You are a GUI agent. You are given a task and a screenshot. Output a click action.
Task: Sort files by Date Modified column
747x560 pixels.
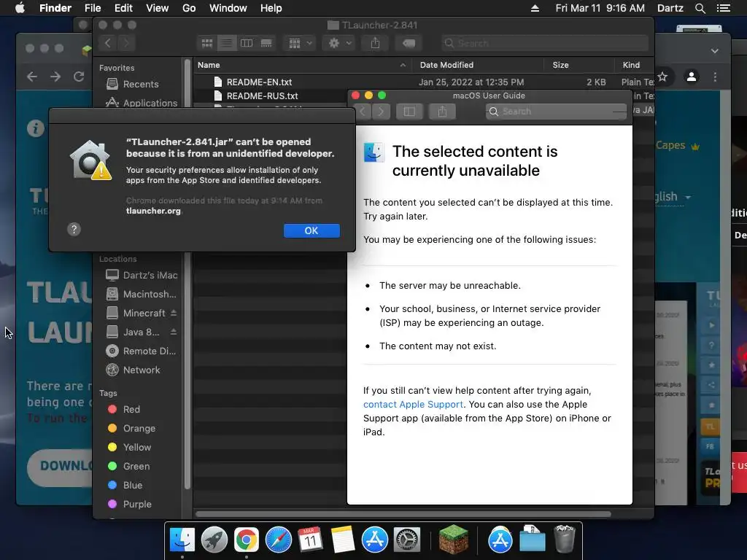(x=478, y=65)
